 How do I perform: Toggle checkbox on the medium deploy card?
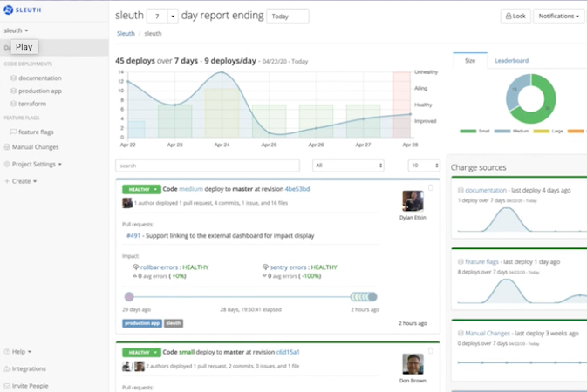[x=430, y=187]
